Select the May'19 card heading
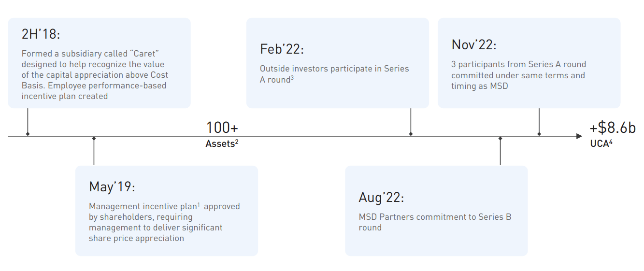This screenshot has width=644, height=271. tap(112, 186)
